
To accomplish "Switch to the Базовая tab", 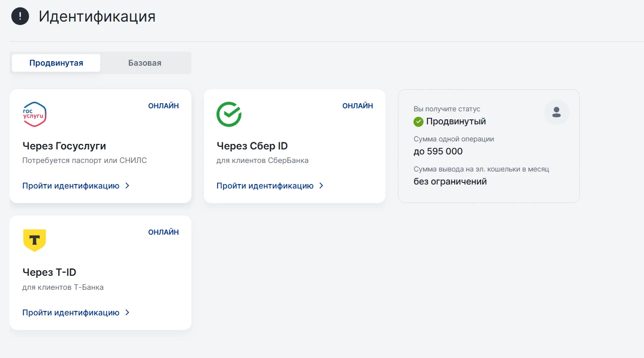I will [145, 63].
